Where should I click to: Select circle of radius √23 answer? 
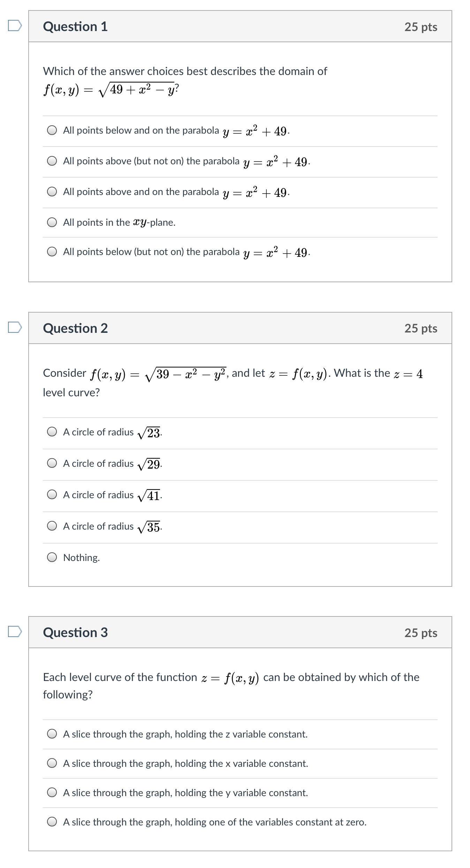point(52,432)
